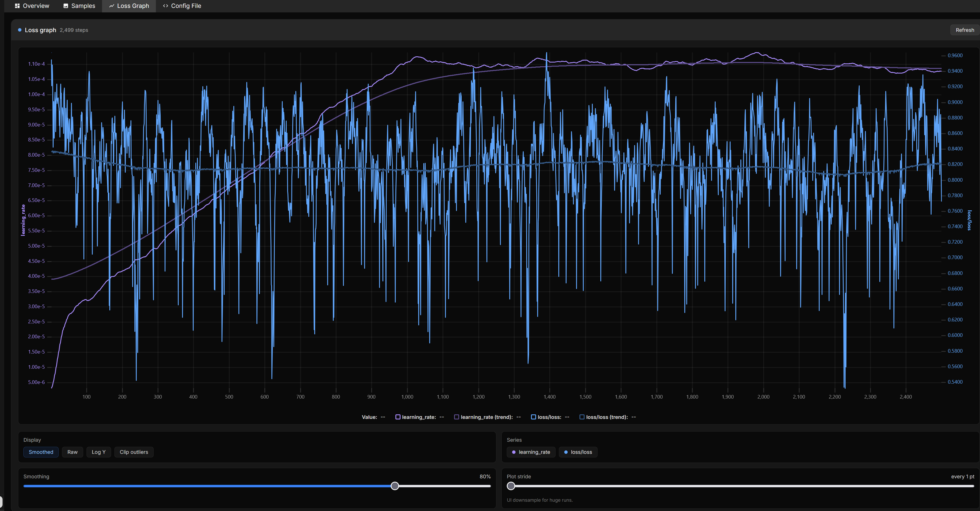Image resolution: width=980 pixels, height=511 pixels.
Task: Enable the Smoothed display mode
Action: point(41,452)
